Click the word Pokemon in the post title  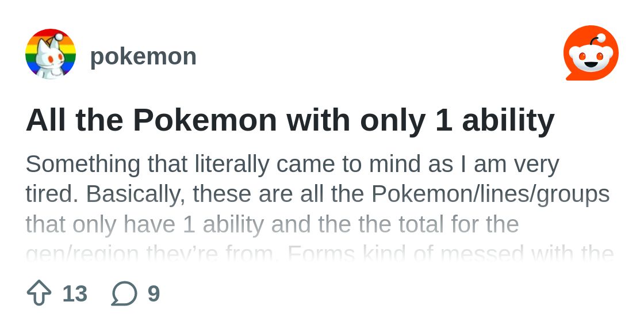[205, 120]
